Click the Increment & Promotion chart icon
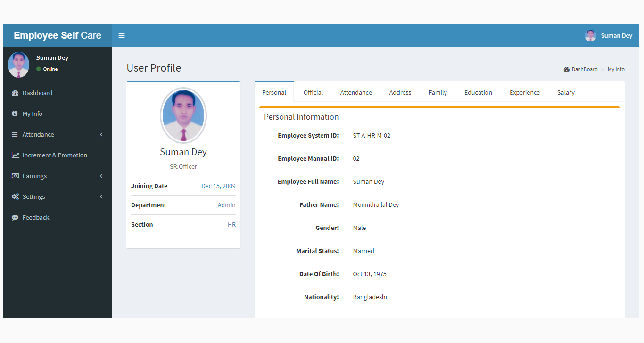 (16, 155)
